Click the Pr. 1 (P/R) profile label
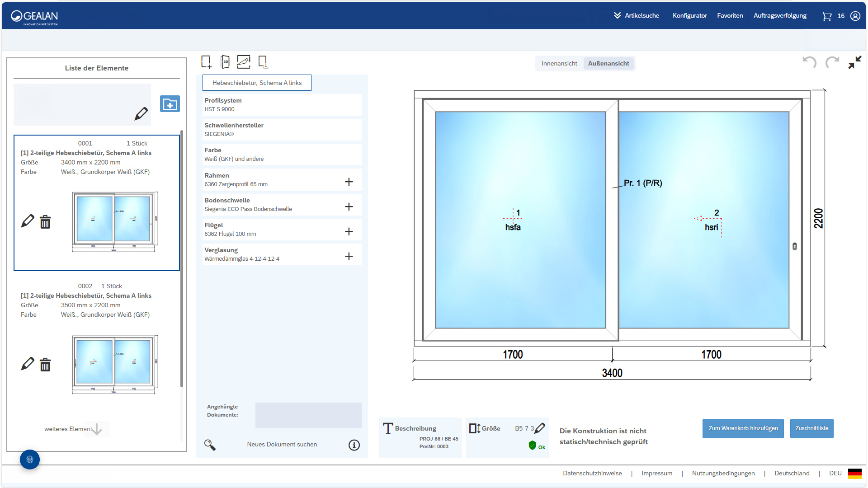868x488 pixels. click(643, 183)
